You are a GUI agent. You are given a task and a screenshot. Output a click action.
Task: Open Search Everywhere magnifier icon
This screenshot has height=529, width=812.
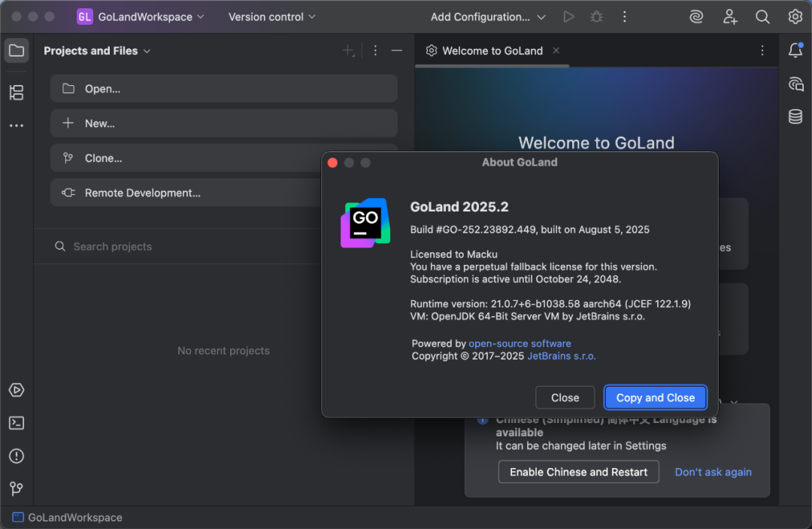click(x=762, y=17)
